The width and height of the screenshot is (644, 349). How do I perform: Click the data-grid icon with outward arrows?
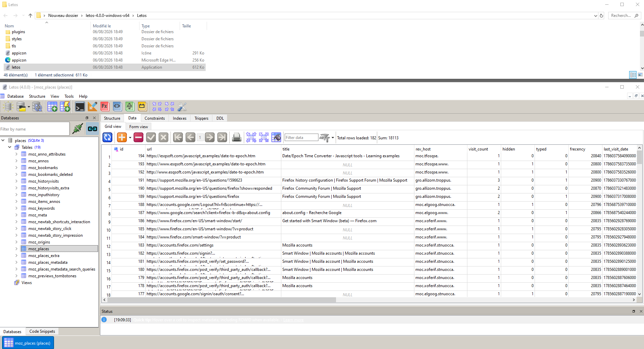[264, 137]
